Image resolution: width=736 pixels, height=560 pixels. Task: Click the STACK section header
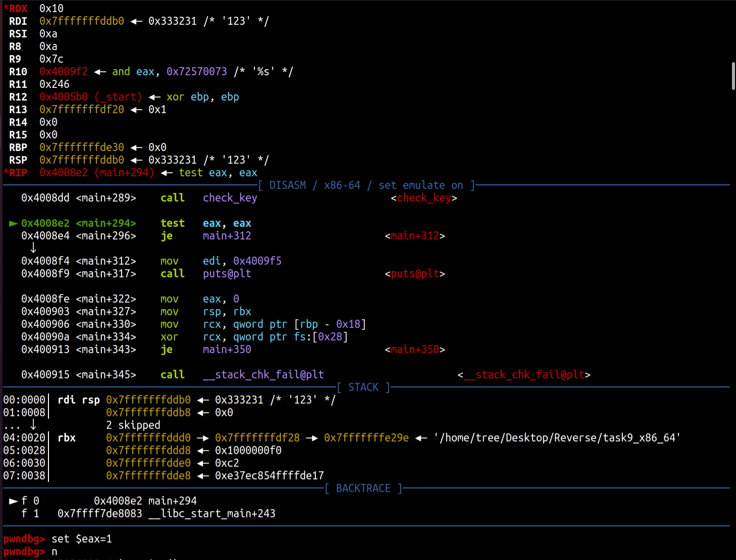[363, 387]
